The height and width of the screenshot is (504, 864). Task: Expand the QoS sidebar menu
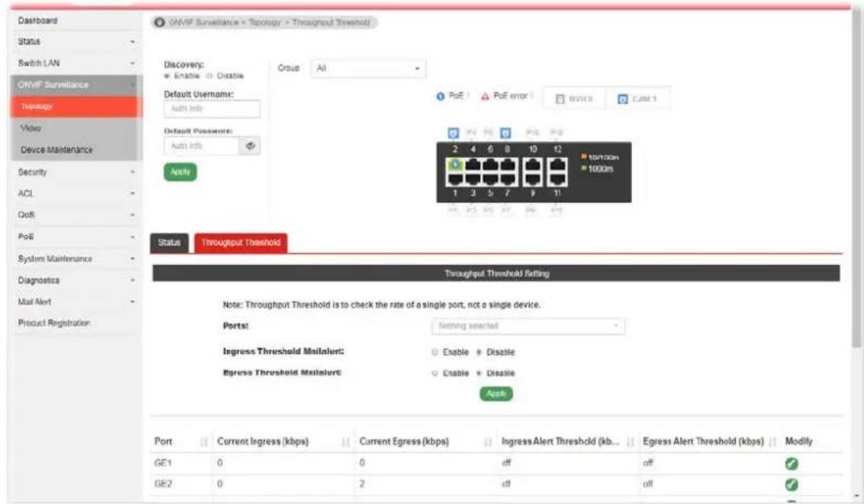76,215
